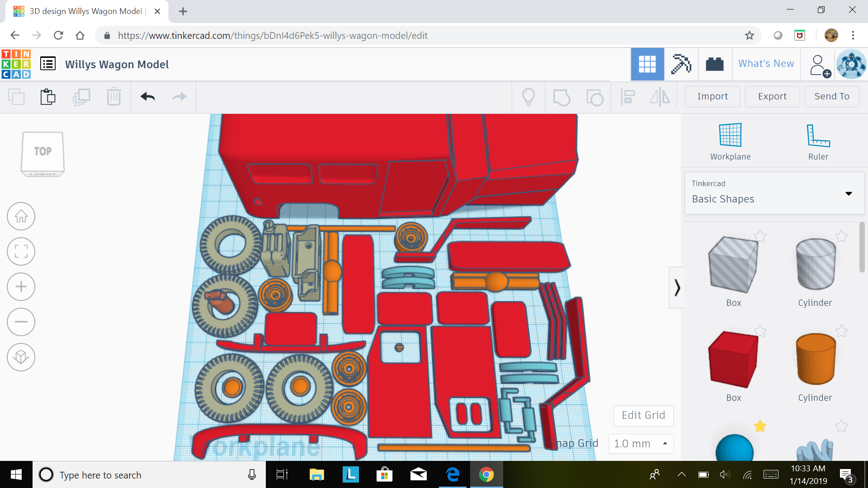Select the Flip/Mirror tool icon
This screenshot has height=488, width=868.
tap(660, 96)
